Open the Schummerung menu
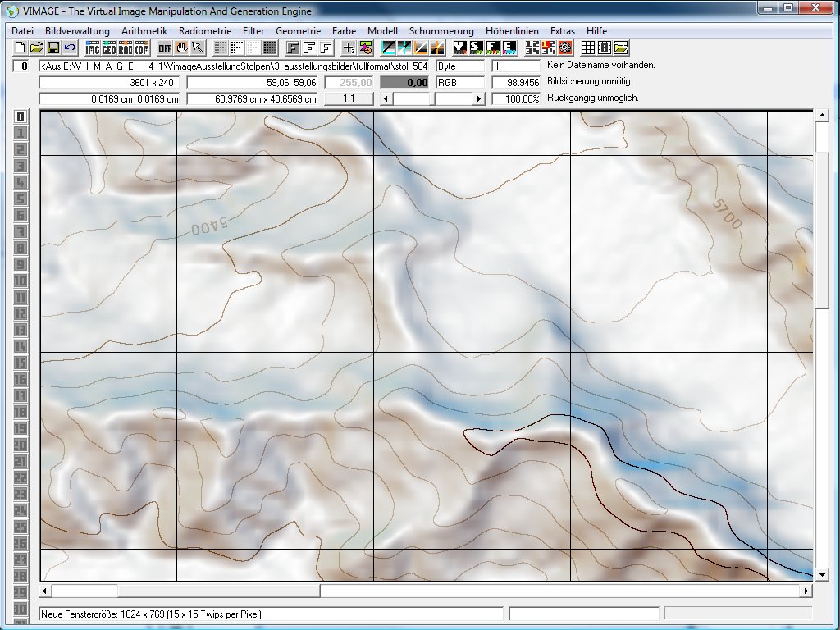The image size is (840, 630). pyautogui.click(x=441, y=30)
